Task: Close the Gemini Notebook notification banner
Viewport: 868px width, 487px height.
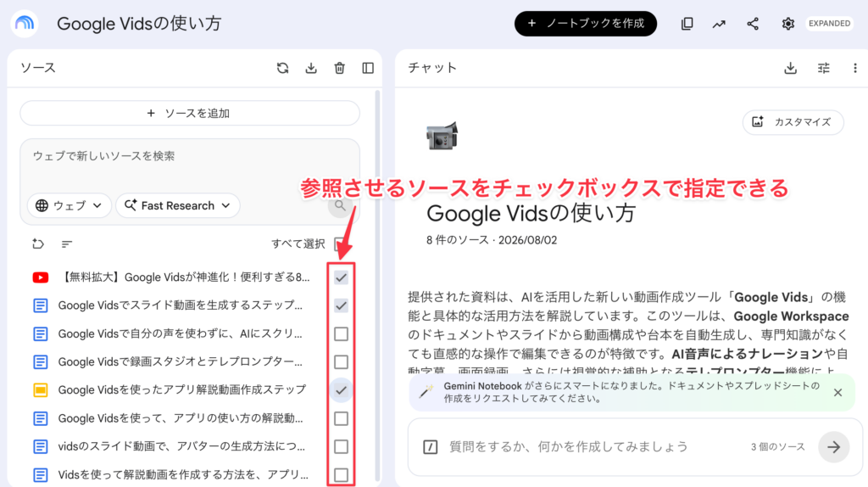Action: 837,392
